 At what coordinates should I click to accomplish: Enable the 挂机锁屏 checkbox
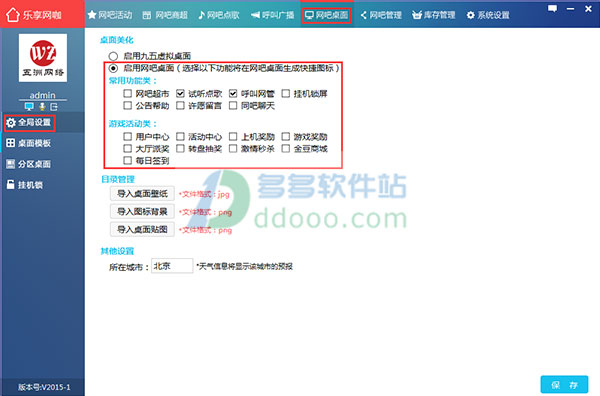pyautogui.click(x=285, y=93)
